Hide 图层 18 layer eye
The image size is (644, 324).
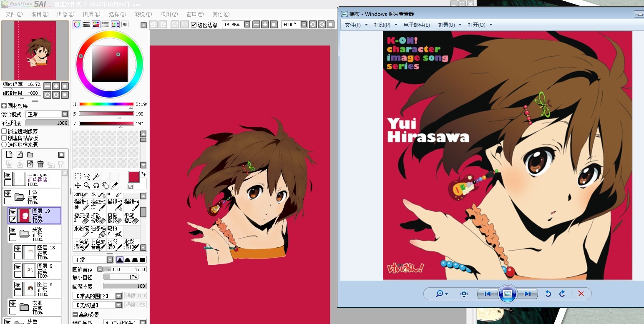[x=18, y=249]
